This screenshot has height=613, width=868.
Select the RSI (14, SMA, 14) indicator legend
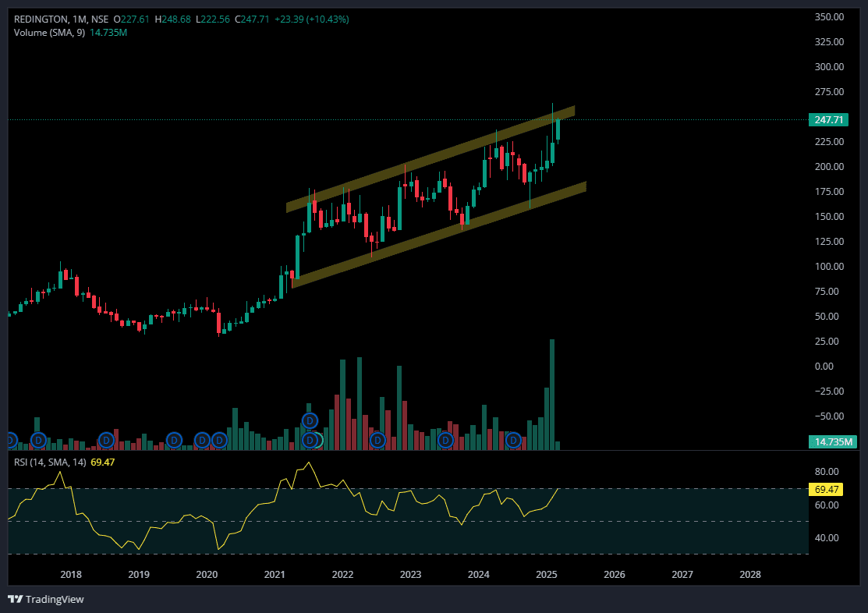[x=50, y=462]
